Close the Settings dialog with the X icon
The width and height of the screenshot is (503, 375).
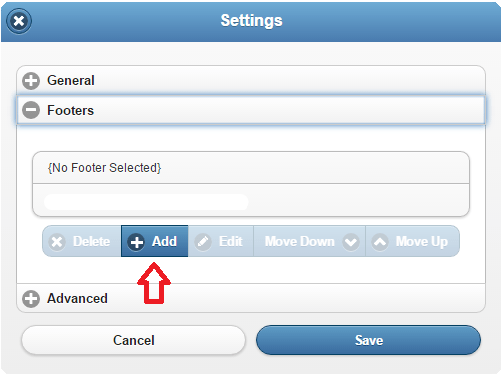pos(19,21)
